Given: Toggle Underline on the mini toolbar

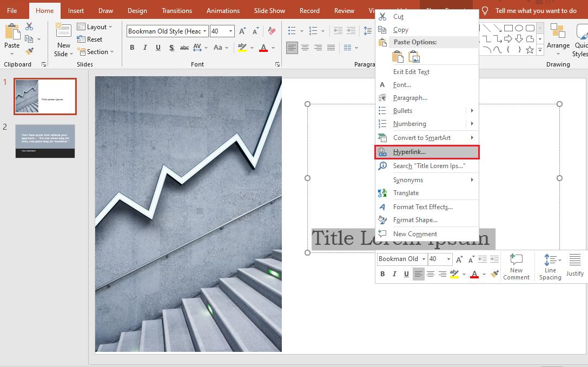Looking at the screenshot, I should tap(406, 273).
